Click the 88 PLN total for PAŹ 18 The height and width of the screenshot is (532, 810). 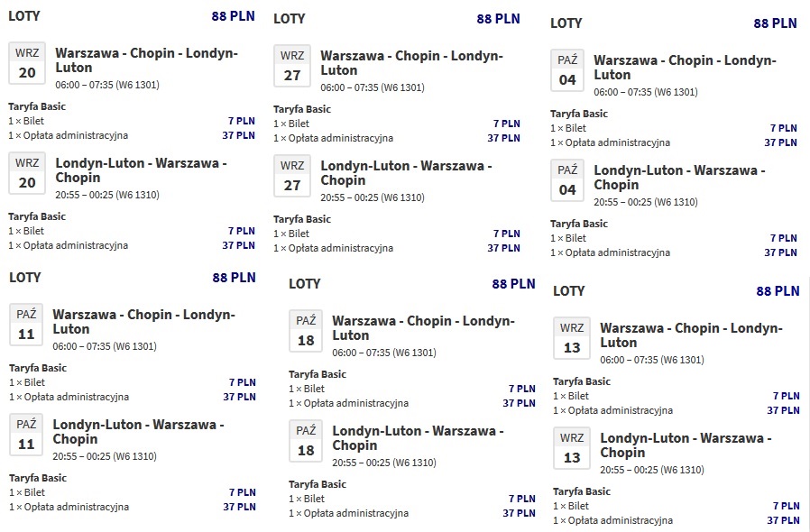tap(513, 284)
